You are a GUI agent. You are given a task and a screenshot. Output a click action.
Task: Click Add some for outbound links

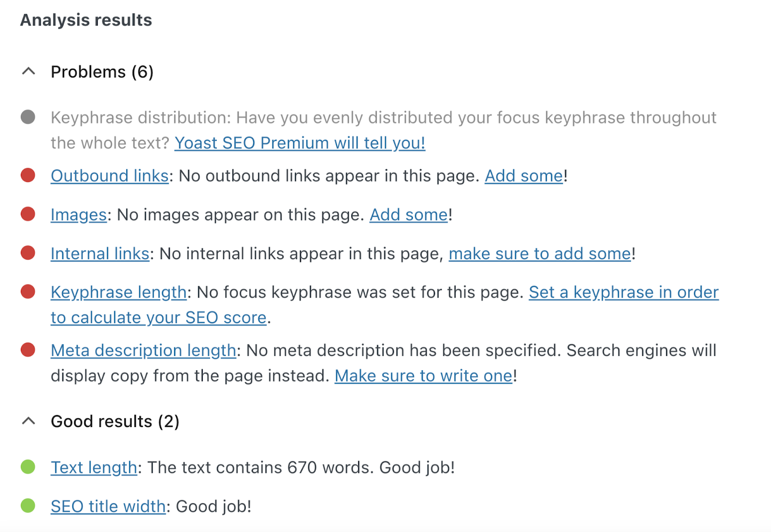523,175
